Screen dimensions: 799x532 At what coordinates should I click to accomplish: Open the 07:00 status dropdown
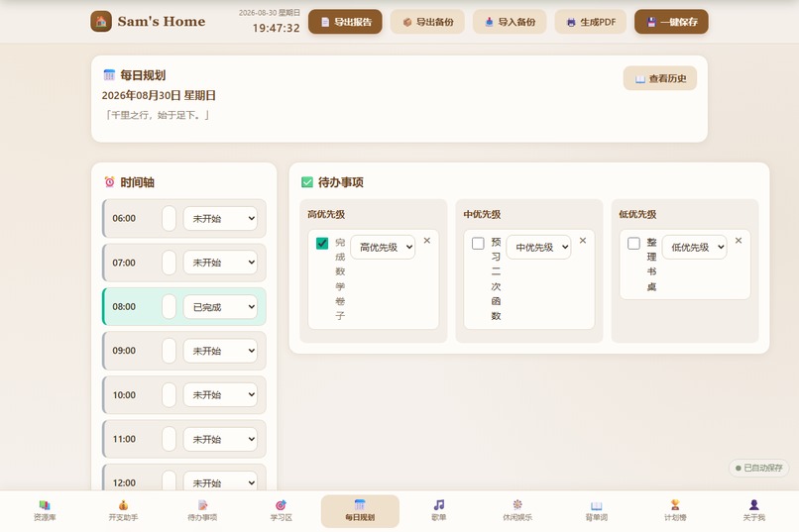[x=220, y=263]
